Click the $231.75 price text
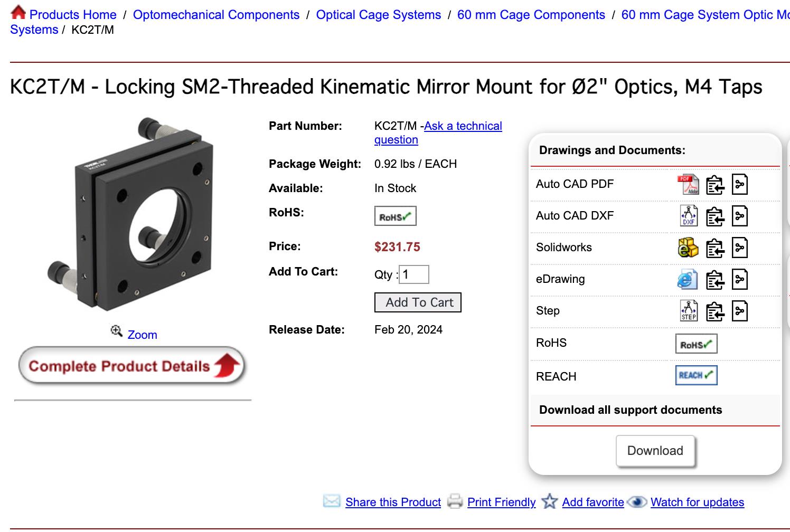The height and width of the screenshot is (532, 790). tap(397, 247)
